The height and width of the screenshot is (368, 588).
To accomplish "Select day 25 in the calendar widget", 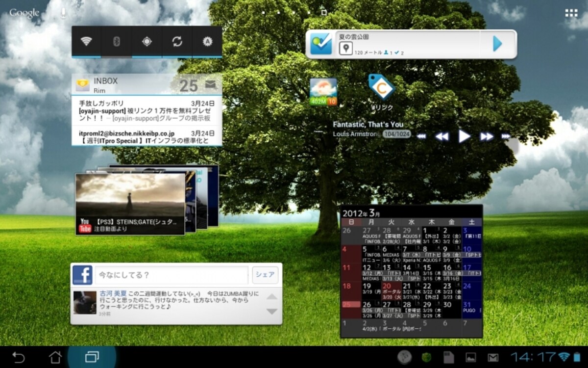I will click(x=351, y=309).
